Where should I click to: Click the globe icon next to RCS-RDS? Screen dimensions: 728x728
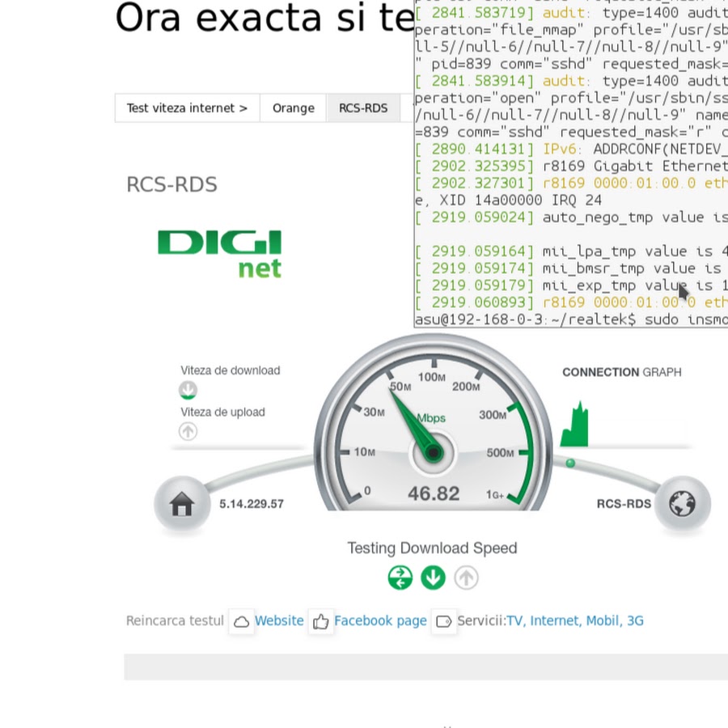(682, 504)
